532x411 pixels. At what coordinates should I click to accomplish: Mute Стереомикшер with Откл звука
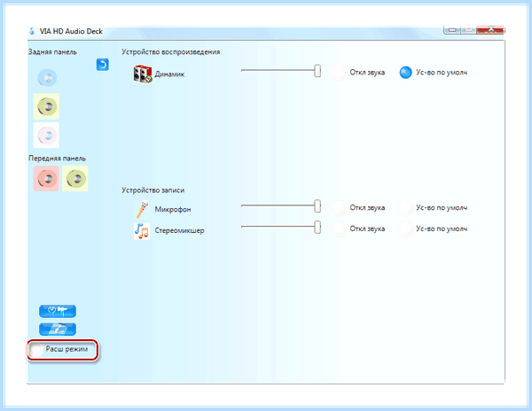point(339,229)
